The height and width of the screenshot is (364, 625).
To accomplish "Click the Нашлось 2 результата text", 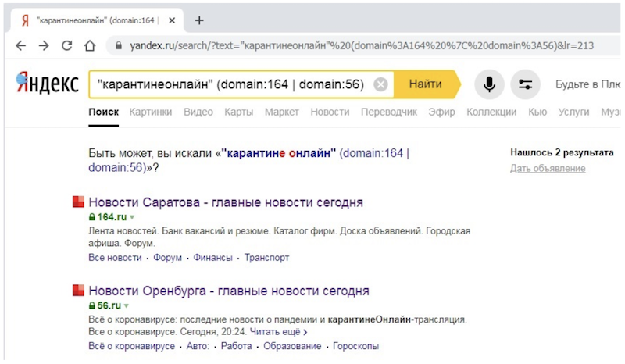I will [x=562, y=152].
